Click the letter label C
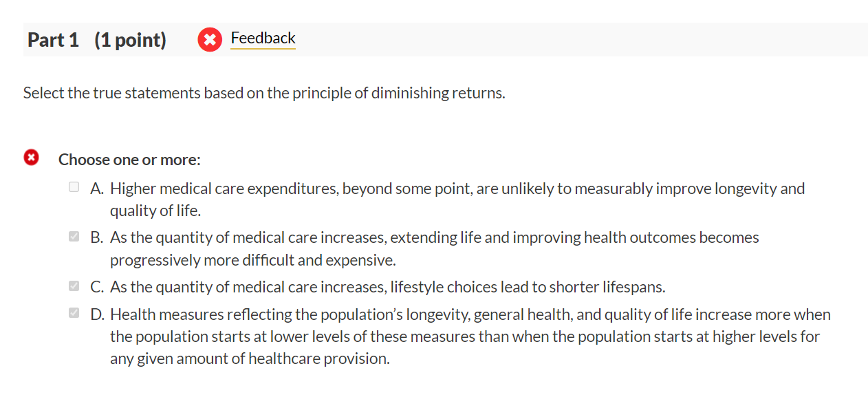Image resolution: width=868 pixels, height=397 pixels. [94, 287]
